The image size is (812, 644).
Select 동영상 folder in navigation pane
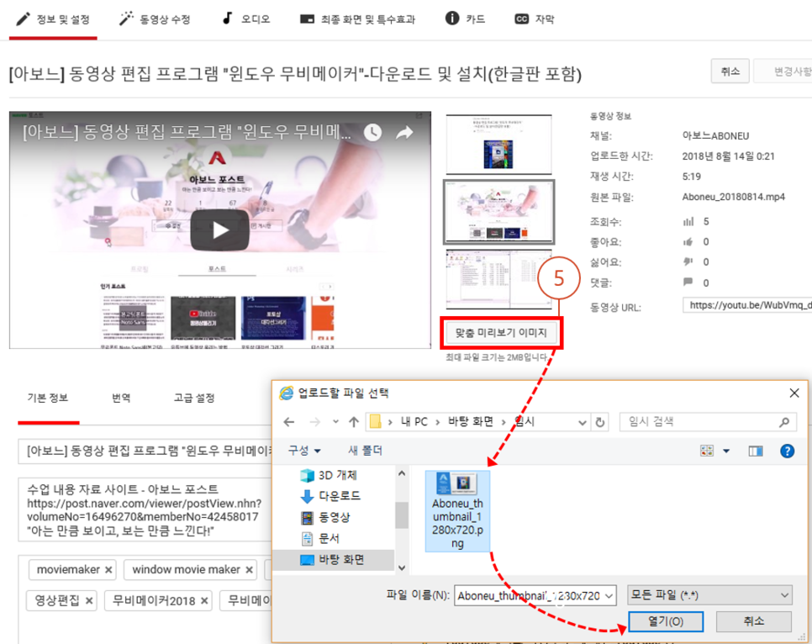(326, 517)
